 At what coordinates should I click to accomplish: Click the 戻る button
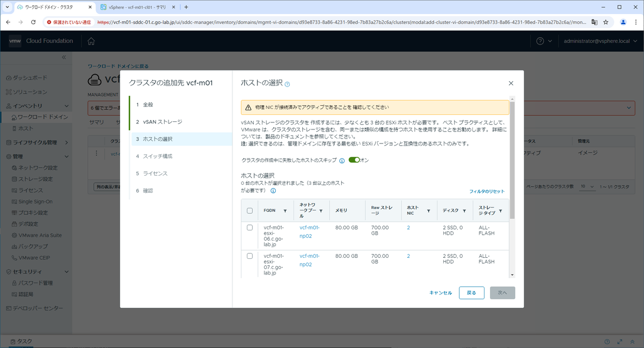pos(472,293)
